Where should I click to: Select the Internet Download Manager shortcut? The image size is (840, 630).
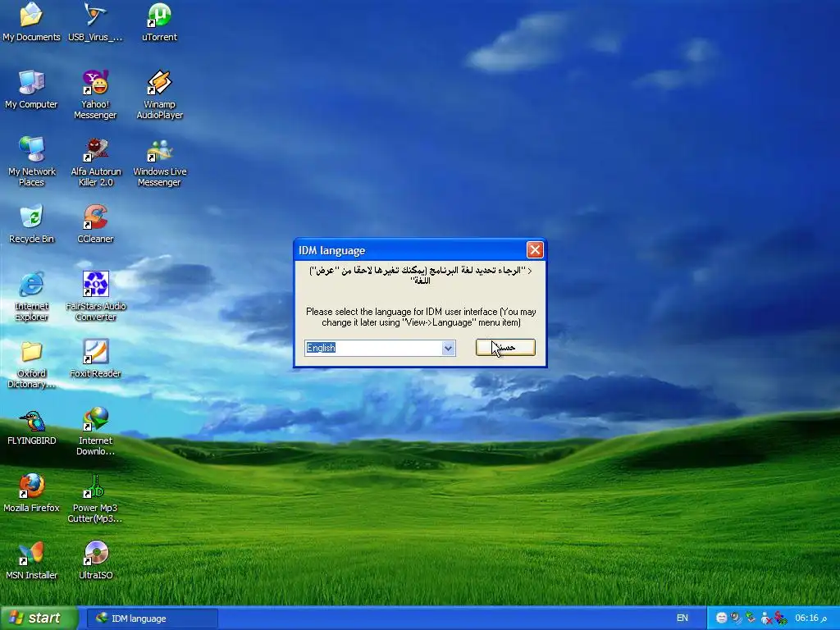95,431
